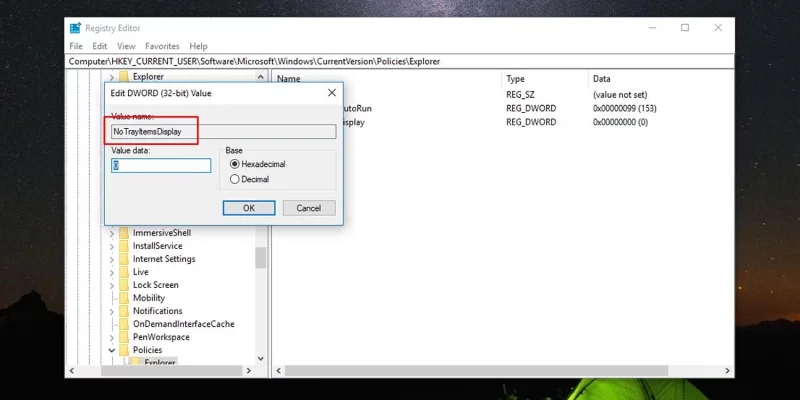Select the Notifications folder icon

[124, 311]
